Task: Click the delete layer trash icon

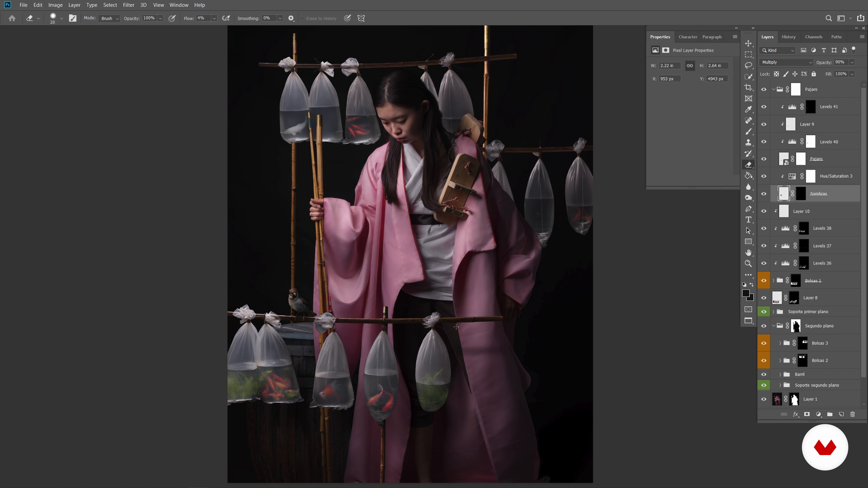Action: (852, 414)
